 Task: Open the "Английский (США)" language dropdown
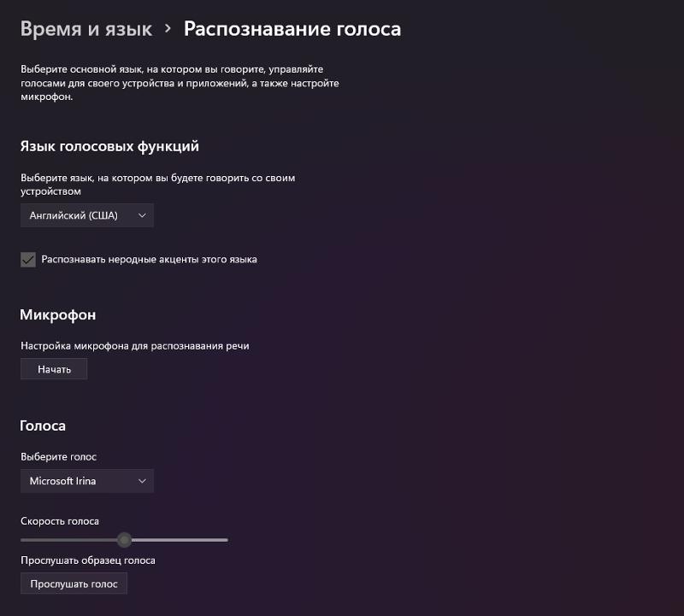86,215
